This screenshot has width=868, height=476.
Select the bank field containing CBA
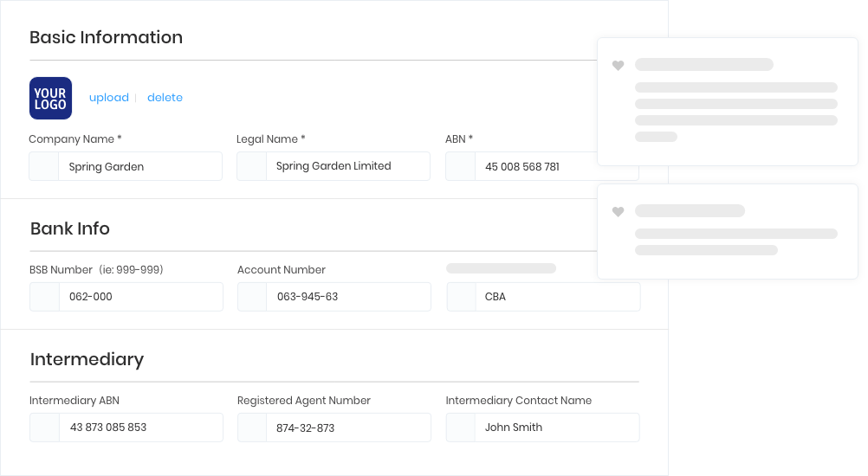point(544,297)
